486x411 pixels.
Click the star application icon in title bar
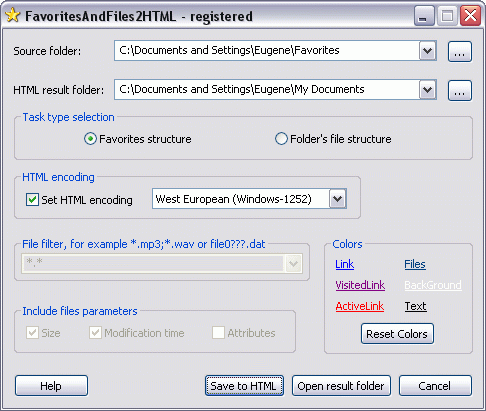tap(13, 16)
